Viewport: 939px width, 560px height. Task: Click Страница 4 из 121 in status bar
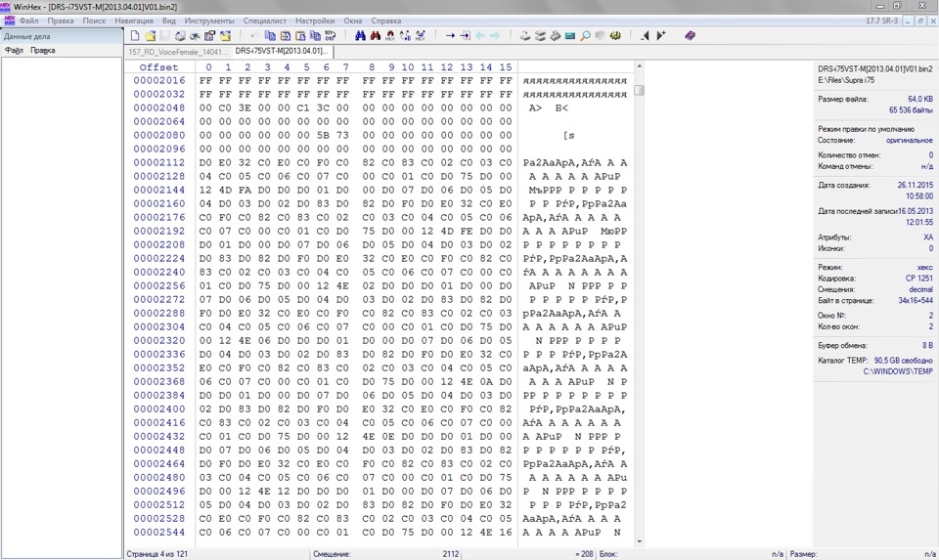(x=156, y=554)
